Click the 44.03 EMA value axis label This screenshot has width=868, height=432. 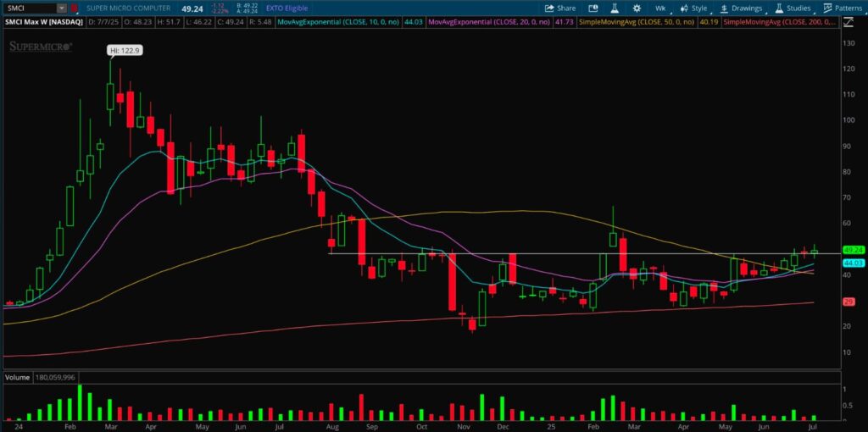[853, 263]
